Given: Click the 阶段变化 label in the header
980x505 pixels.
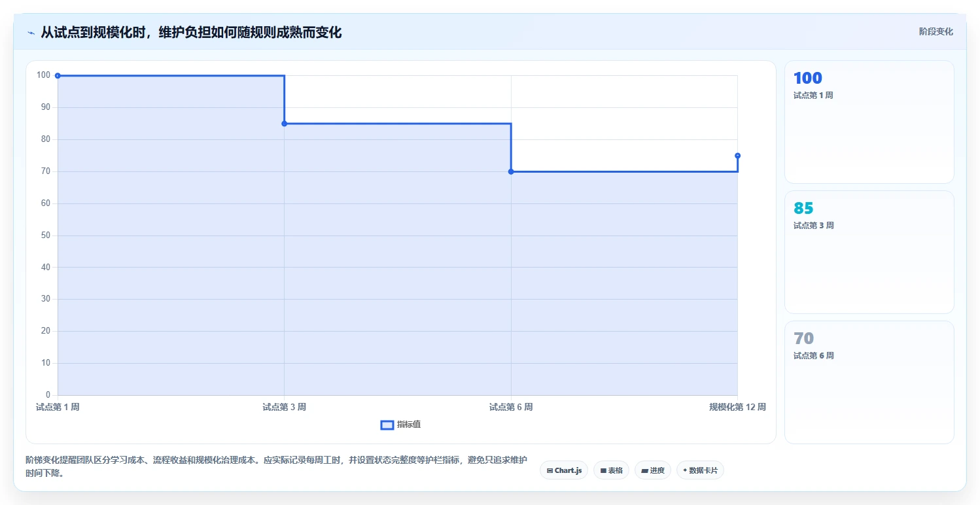Looking at the screenshot, I should point(936,31).
